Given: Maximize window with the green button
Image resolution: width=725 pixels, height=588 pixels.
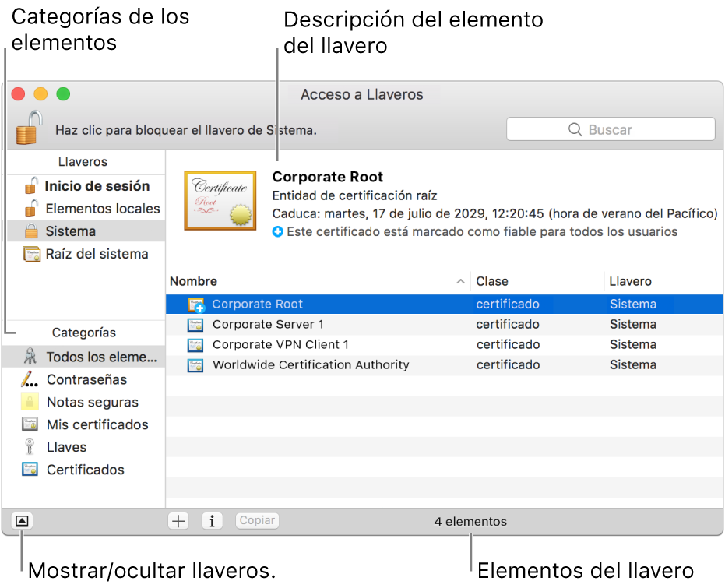Looking at the screenshot, I should pyautogui.click(x=63, y=93).
